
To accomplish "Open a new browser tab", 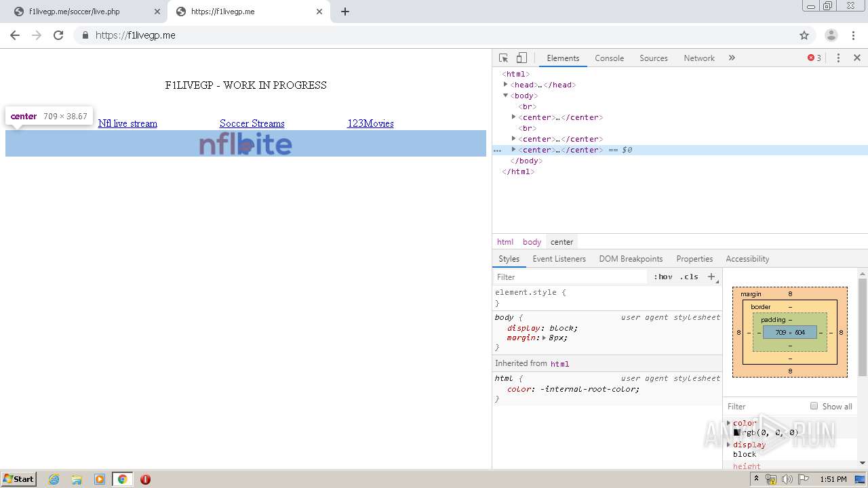I will tap(345, 12).
